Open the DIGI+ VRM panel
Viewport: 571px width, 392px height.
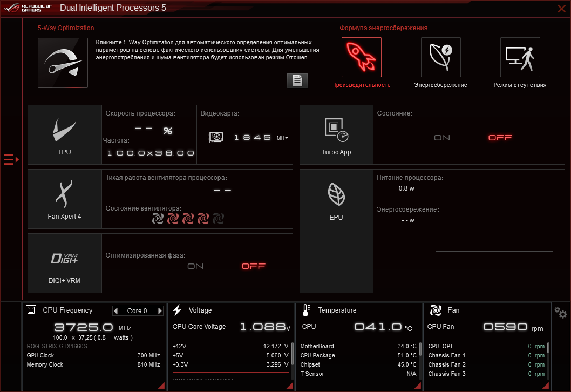(x=64, y=263)
